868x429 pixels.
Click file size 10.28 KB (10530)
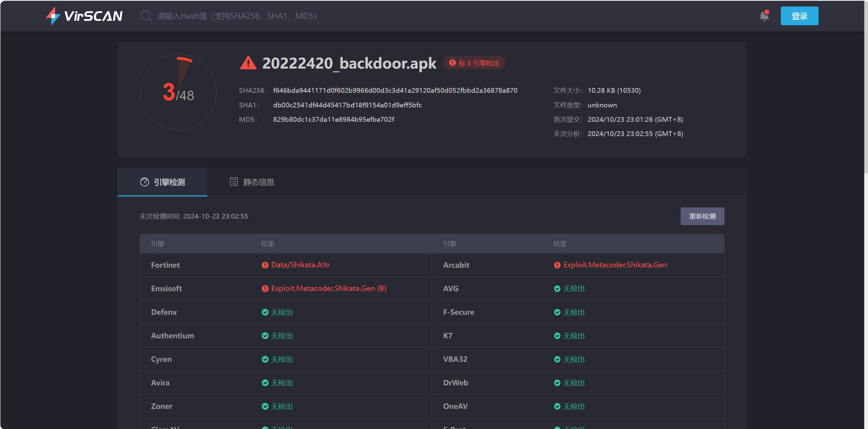pos(614,90)
